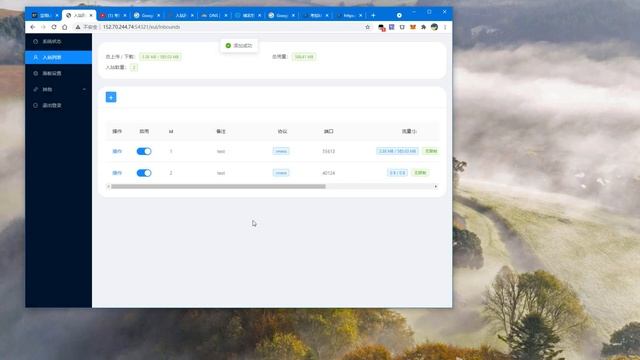Viewport: 640px width, 360px height.
Task: Click the table scrollbar right arrow
Action: (x=436, y=187)
